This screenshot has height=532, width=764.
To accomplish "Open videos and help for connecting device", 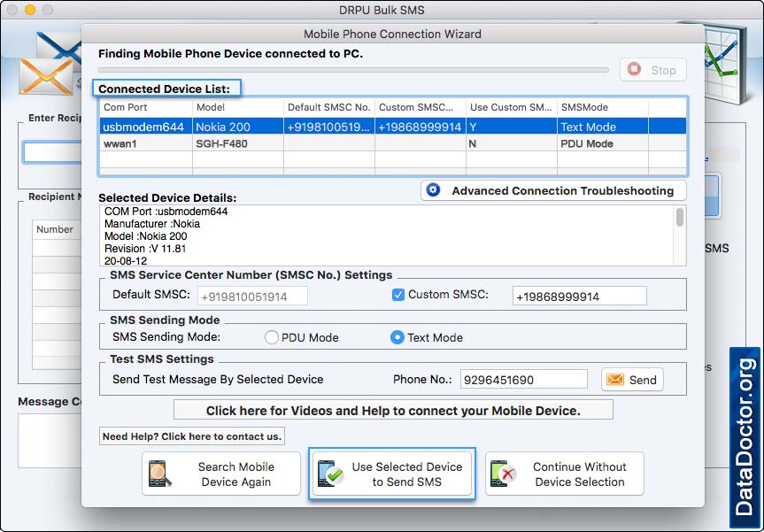I will click(x=393, y=410).
